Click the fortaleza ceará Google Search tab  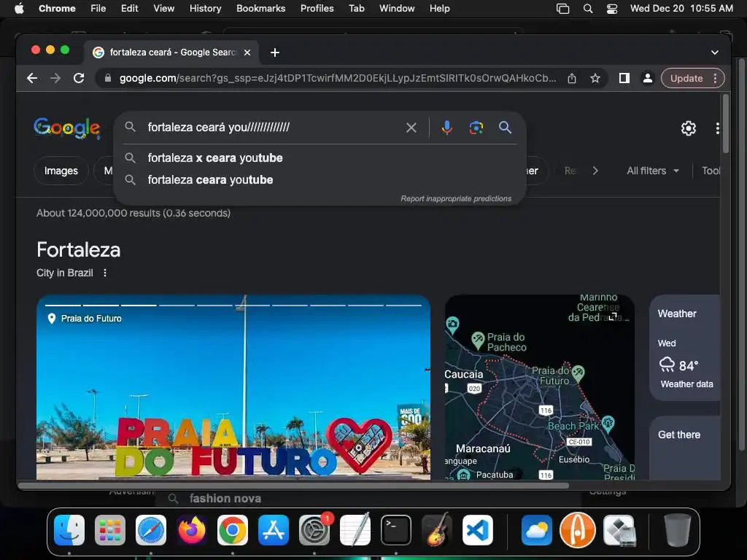click(172, 52)
